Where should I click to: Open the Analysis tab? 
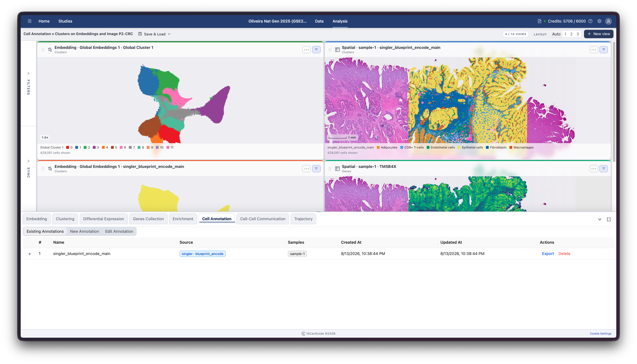[x=340, y=21]
